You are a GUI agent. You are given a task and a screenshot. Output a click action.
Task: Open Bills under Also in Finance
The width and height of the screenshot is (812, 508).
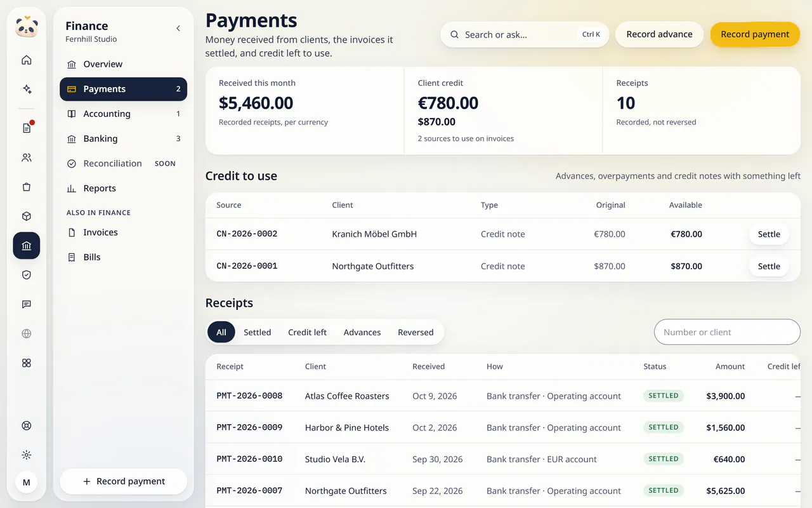point(123,257)
